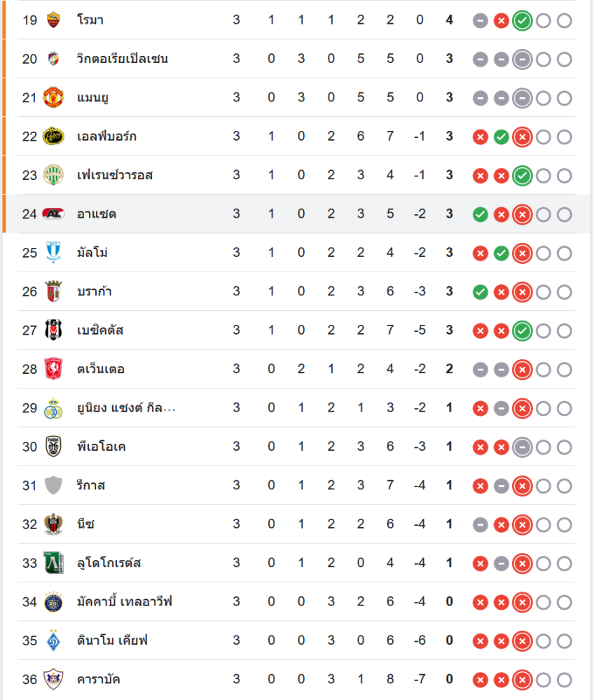
Task: Click the Manchester United crest icon
Action: tap(53, 98)
